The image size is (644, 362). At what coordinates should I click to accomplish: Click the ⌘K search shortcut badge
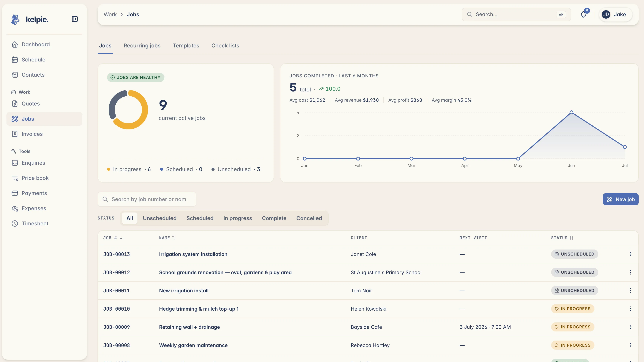pyautogui.click(x=561, y=14)
